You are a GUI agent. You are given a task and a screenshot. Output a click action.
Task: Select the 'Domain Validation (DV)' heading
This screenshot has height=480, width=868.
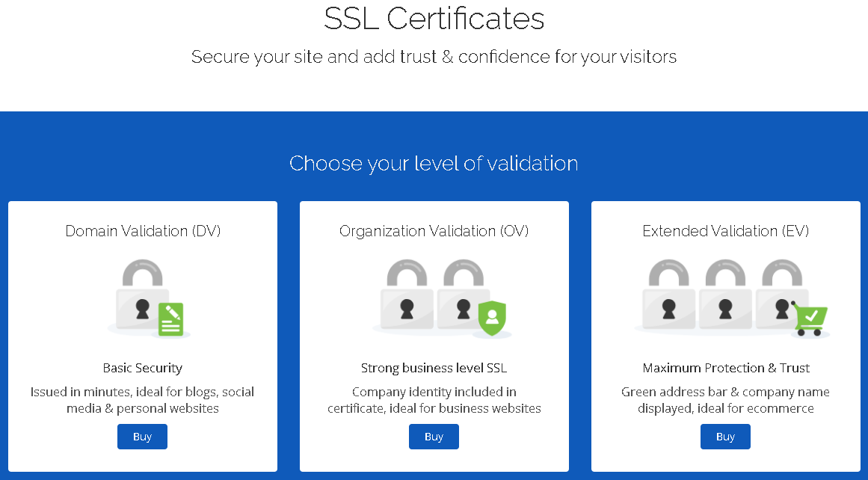click(143, 231)
